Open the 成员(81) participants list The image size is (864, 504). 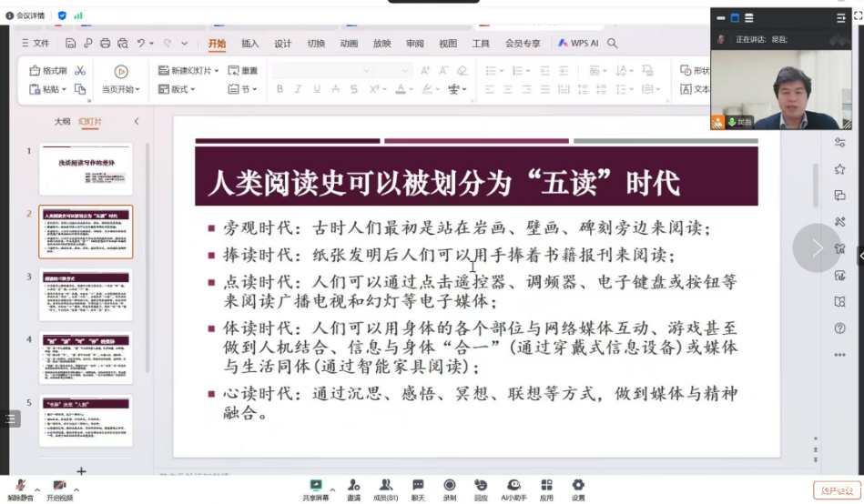pyautogui.click(x=387, y=485)
